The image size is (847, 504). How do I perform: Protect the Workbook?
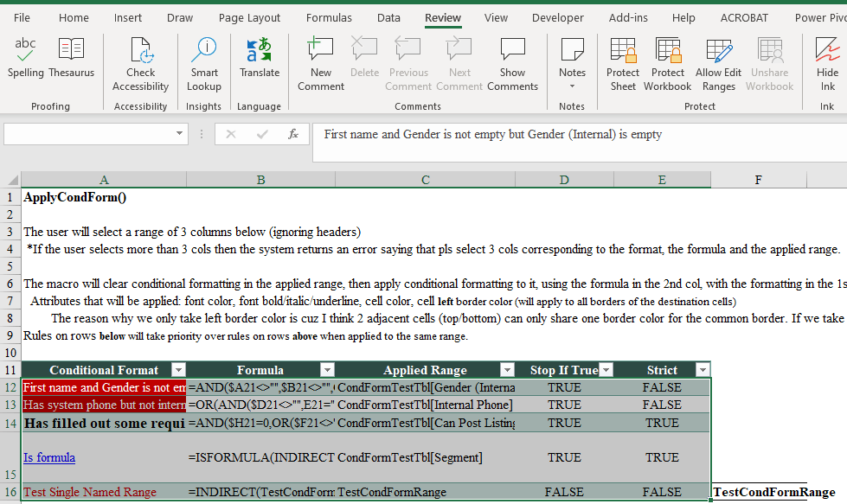pos(667,65)
